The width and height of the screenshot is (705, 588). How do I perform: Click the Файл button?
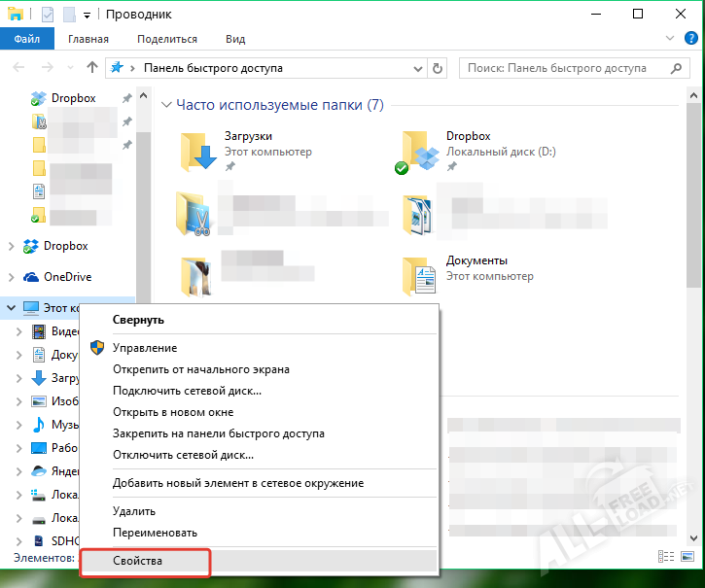[27, 39]
